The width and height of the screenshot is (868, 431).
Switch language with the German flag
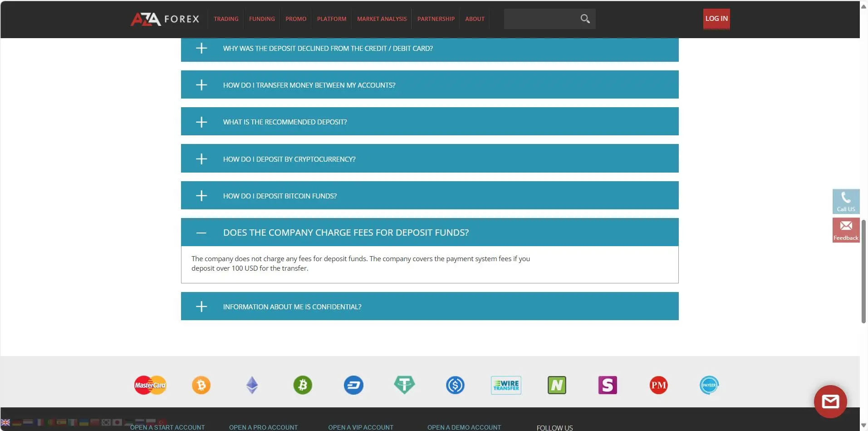click(17, 422)
